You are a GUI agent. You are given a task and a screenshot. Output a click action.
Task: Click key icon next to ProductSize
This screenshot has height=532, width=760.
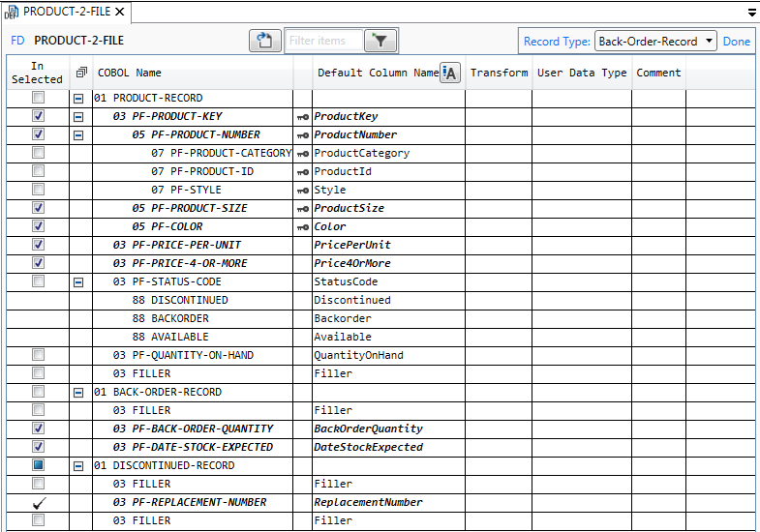tap(303, 209)
